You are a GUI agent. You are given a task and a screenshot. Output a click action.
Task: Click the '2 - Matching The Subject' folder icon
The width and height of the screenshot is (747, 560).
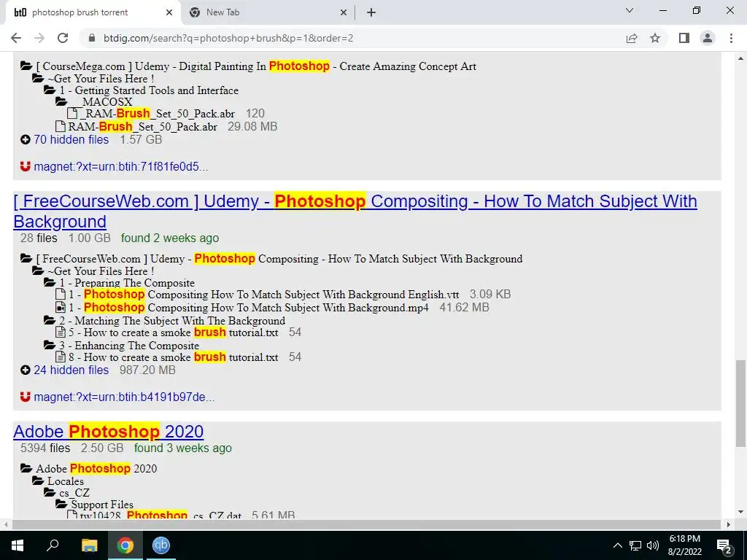pyautogui.click(x=50, y=319)
